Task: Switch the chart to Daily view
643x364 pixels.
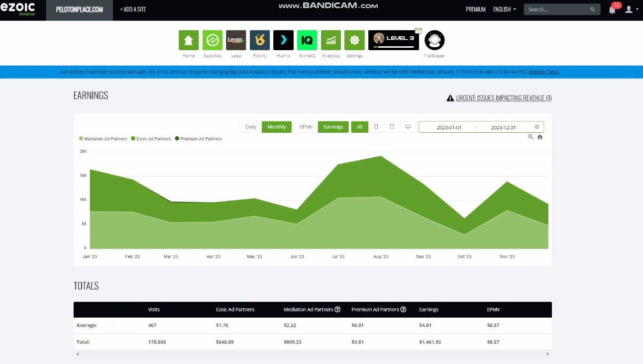Action: pyautogui.click(x=251, y=127)
